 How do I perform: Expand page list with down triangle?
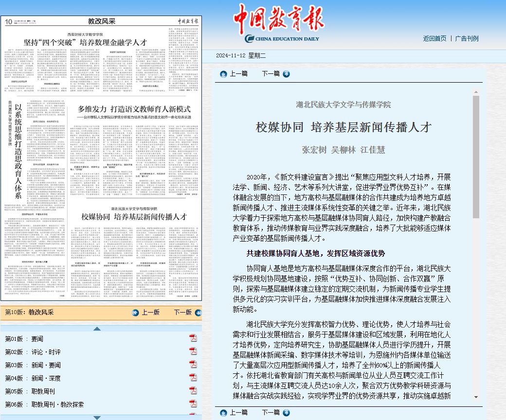point(97,418)
